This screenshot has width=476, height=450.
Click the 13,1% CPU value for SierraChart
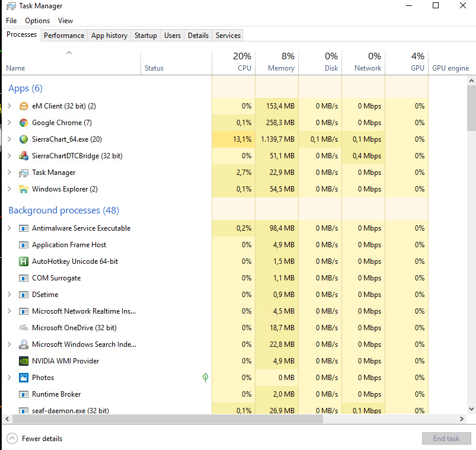click(242, 139)
